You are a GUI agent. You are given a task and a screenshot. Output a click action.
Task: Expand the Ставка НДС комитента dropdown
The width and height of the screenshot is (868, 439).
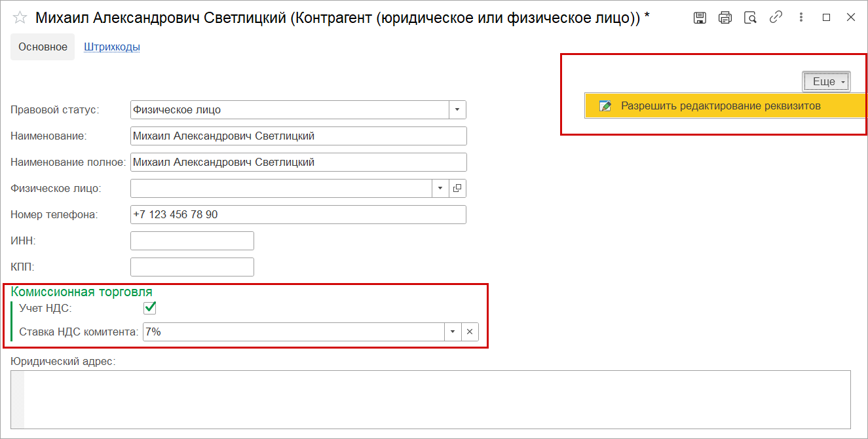click(453, 332)
